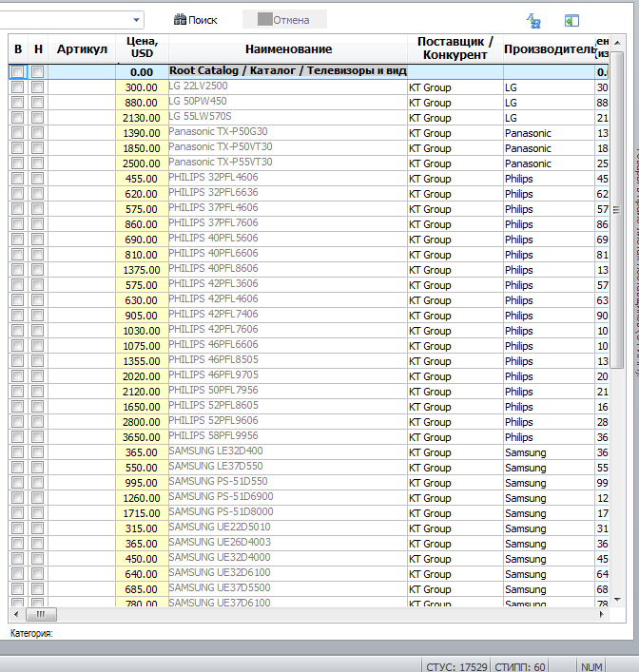This screenshot has height=672, width=639.
Task: Click the NUM status bar indicator
Action: coord(591,667)
